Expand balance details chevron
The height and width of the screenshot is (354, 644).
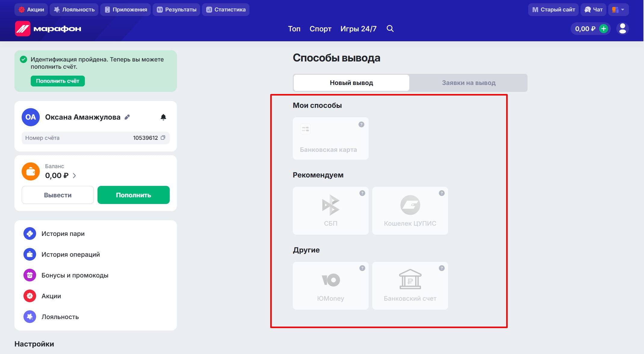coord(74,176)
